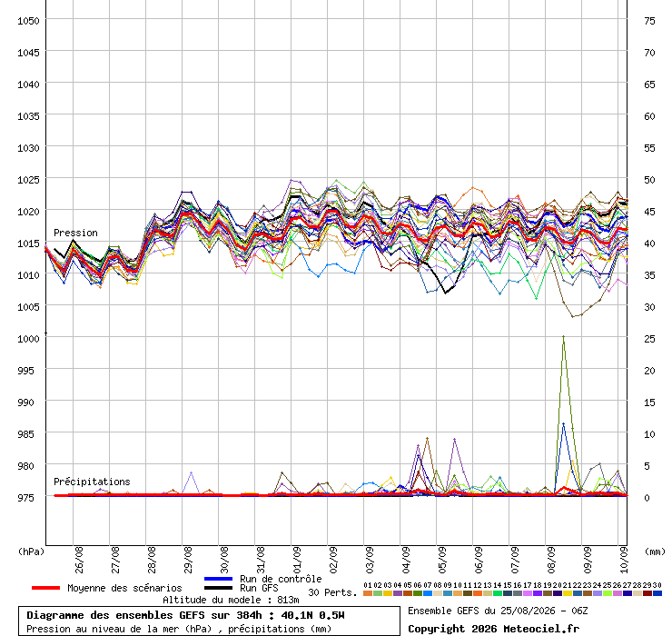Click the blue line sample for Run de contrôle
Viewport: 672px width, 636px height.
coord(219,579)
